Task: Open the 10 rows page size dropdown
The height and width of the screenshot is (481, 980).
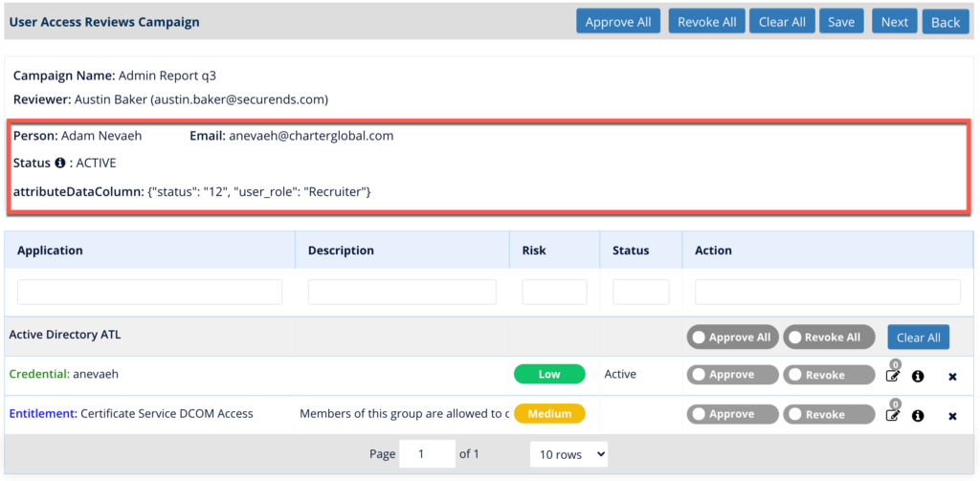Action: [568, 455]
